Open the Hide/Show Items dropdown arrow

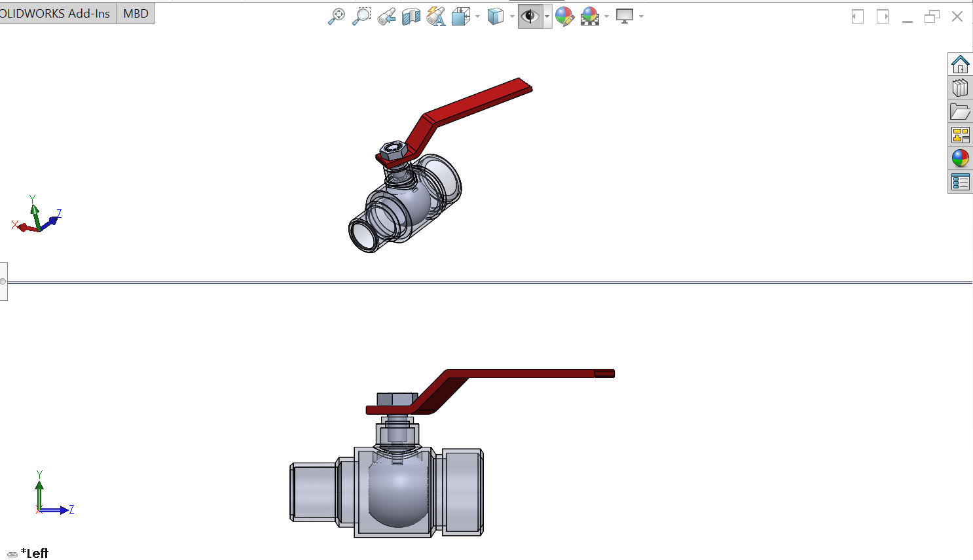pyautogui.click(x=547, y=16)
